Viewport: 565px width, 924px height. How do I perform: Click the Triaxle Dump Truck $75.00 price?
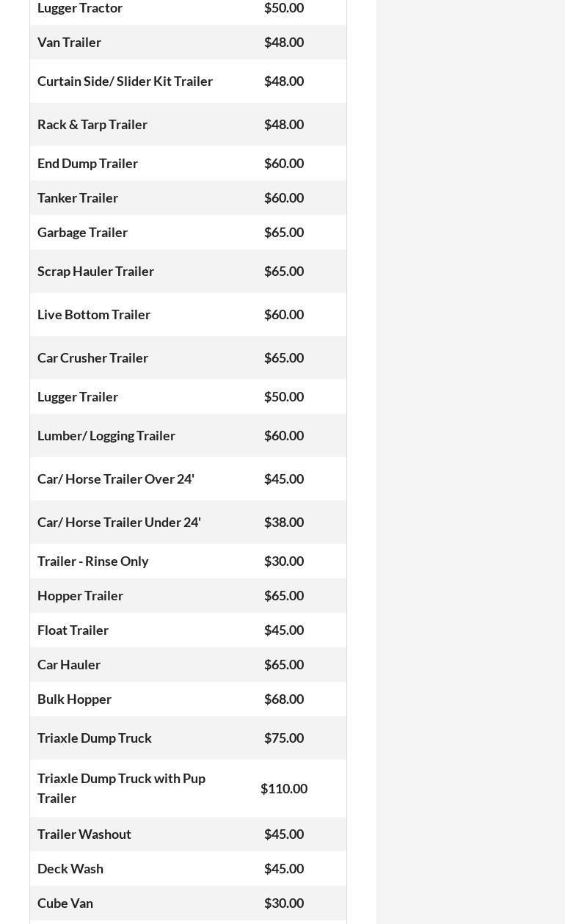[284, 738]
